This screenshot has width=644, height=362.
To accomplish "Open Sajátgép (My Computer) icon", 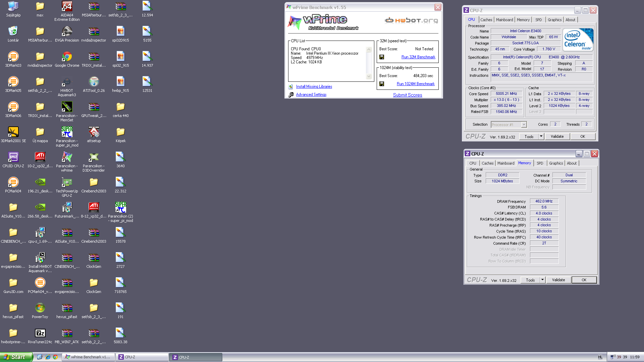I will coord(13,6).
